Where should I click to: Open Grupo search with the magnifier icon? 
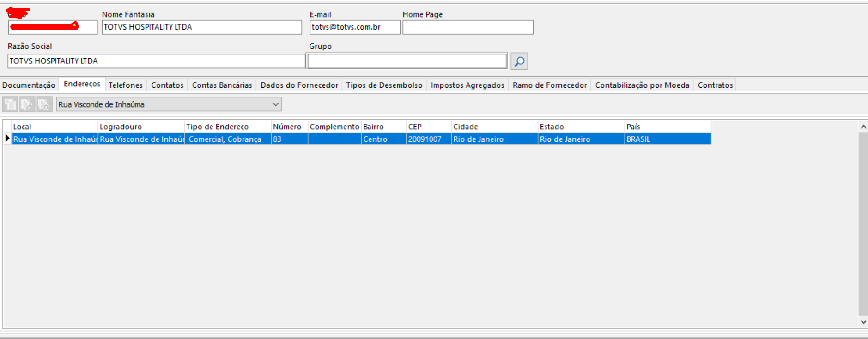pyautogui.click(x=519, y=61)
